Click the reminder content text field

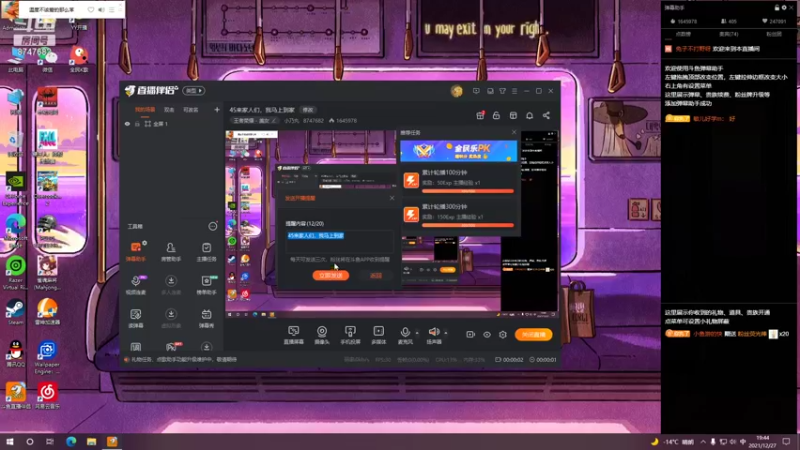tap(339, 241)
